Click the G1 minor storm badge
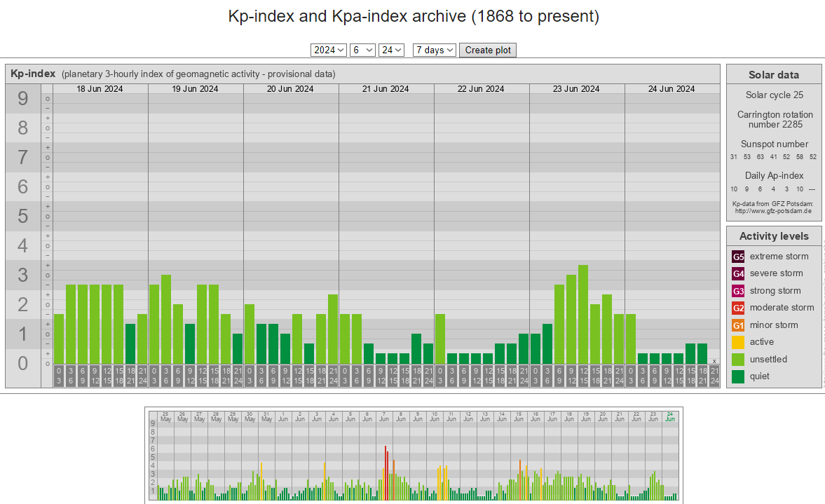 [x=738, y=325]
